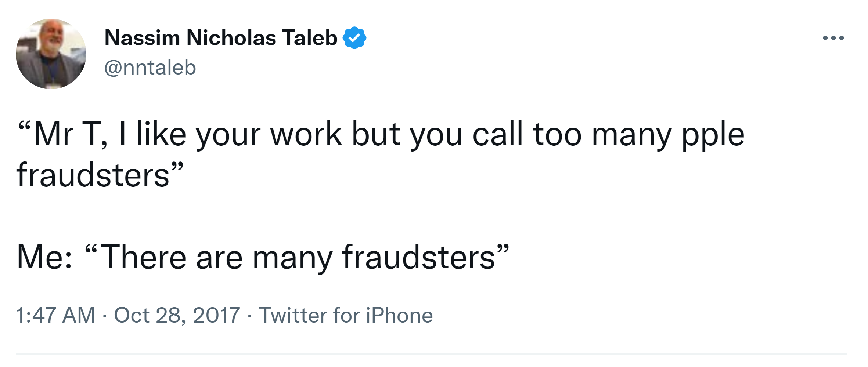The height and width of the screenshot is (367, 868).
Task: Click the word "too" in the tweet
Action: coord(557,135)
